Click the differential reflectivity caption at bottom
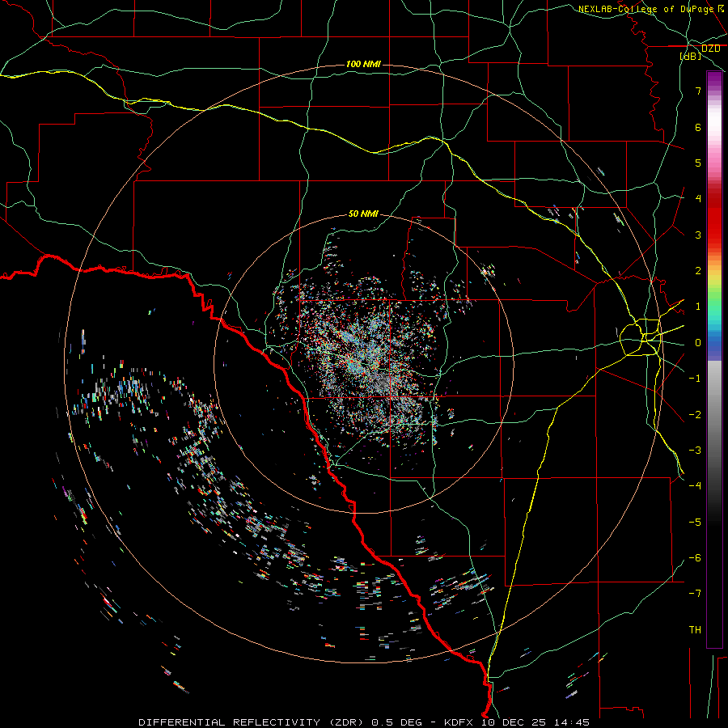Viewport: 728px width, 728px height. pos(364,722)
